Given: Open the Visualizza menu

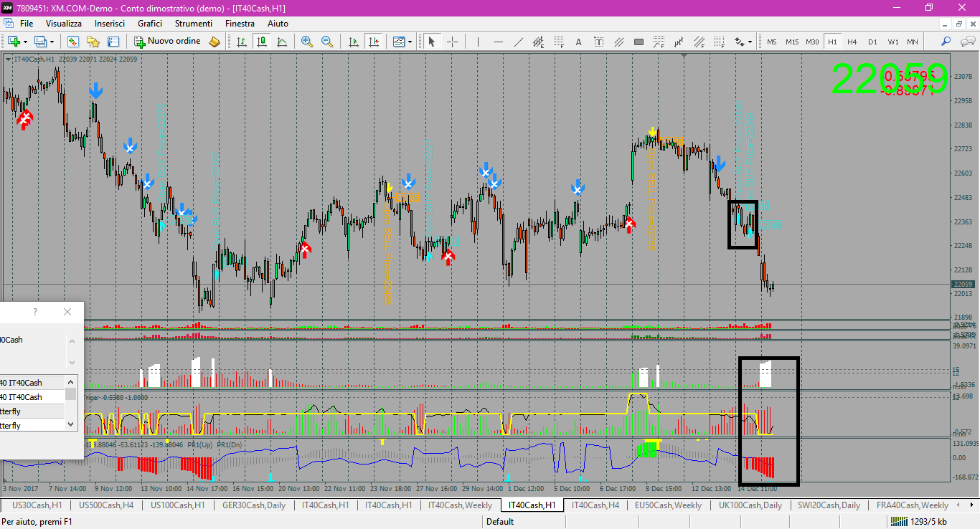Looking at the screenshot, I should point(64,24).
